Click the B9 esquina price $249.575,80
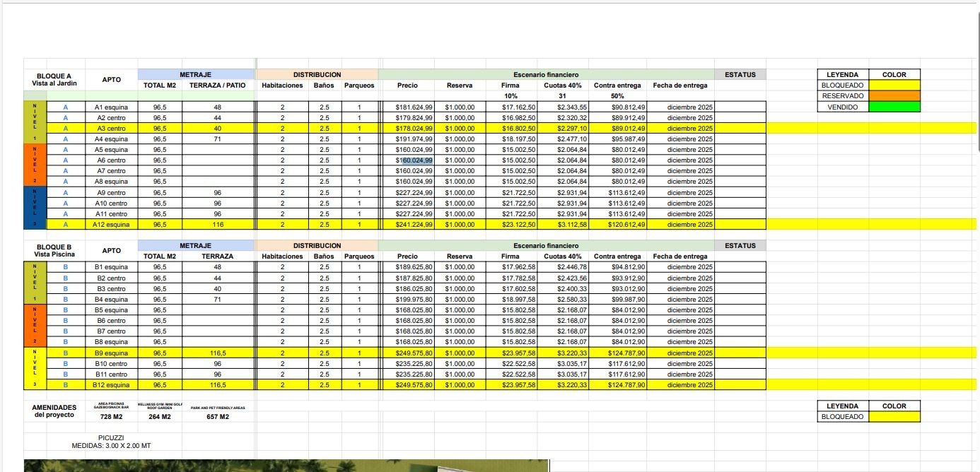 [414, 353]
